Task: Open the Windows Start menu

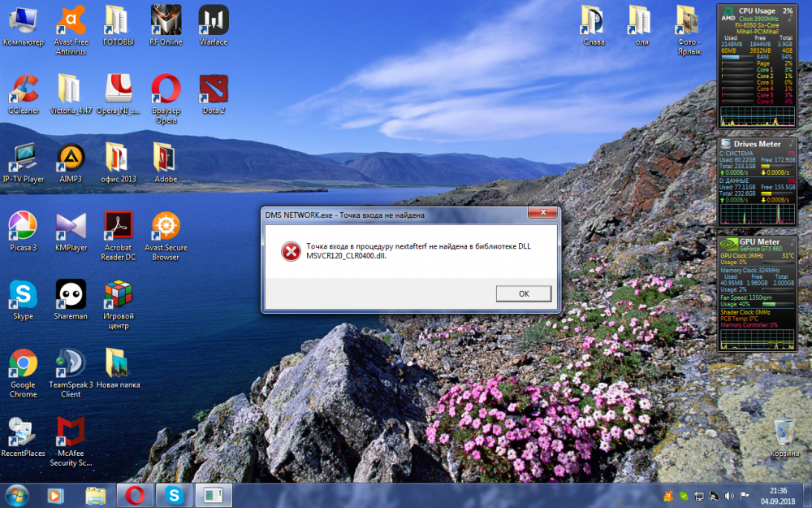Action: click(x=16, y=494)
